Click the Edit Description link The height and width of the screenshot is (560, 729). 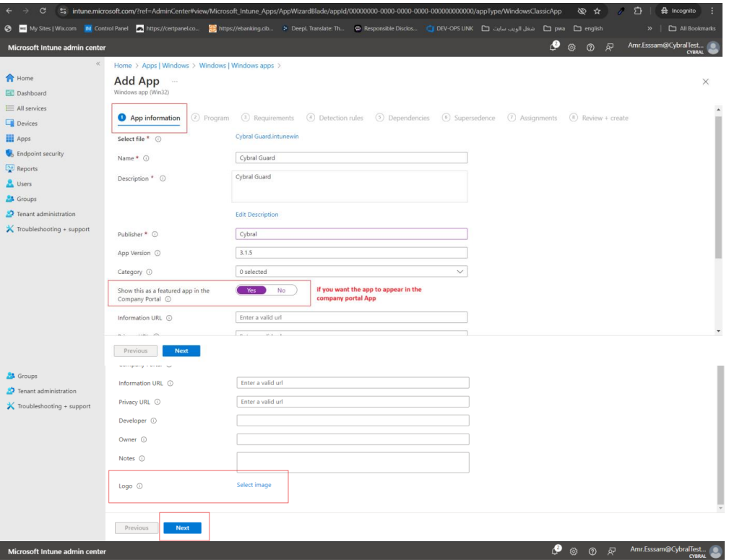pos(256,215)
